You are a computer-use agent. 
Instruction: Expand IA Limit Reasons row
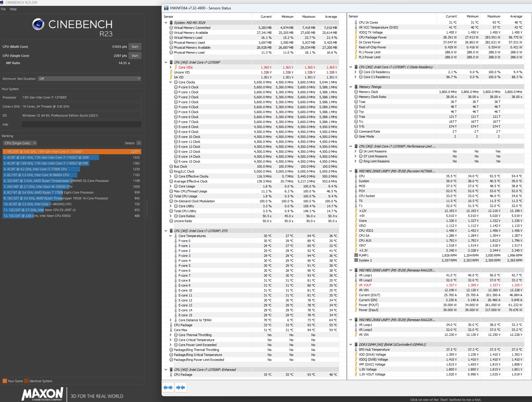356,151
